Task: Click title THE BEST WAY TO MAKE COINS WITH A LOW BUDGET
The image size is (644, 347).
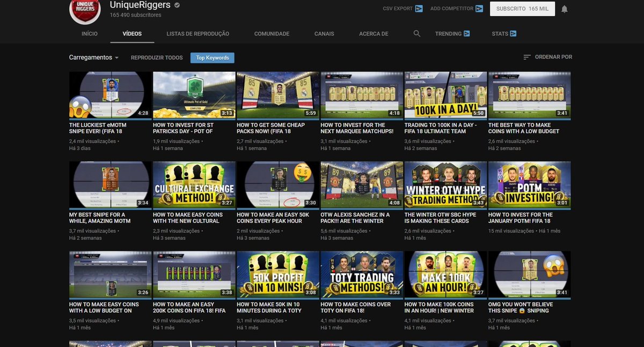Action: pyautogui.click(x=524, y=128)
